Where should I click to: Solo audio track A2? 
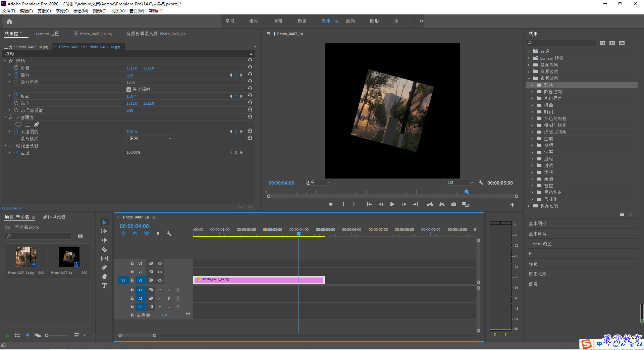(169, 298)
